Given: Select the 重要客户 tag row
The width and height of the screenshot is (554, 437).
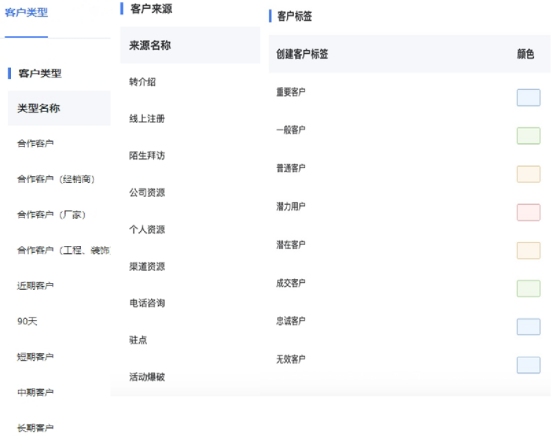Looking at the screenshot, I should [409, 92].
